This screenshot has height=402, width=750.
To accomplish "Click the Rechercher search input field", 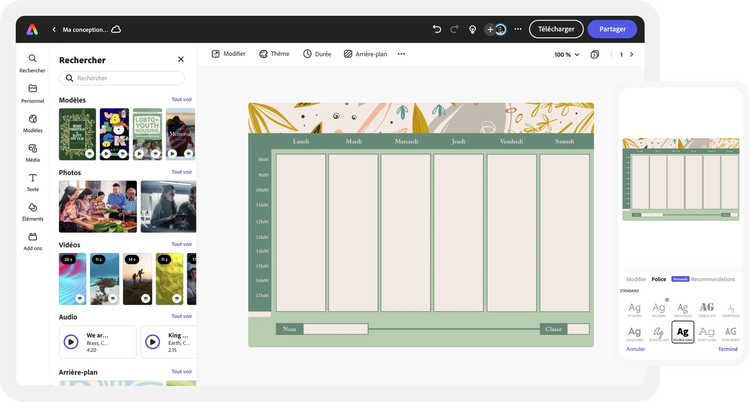I will 122,78.
